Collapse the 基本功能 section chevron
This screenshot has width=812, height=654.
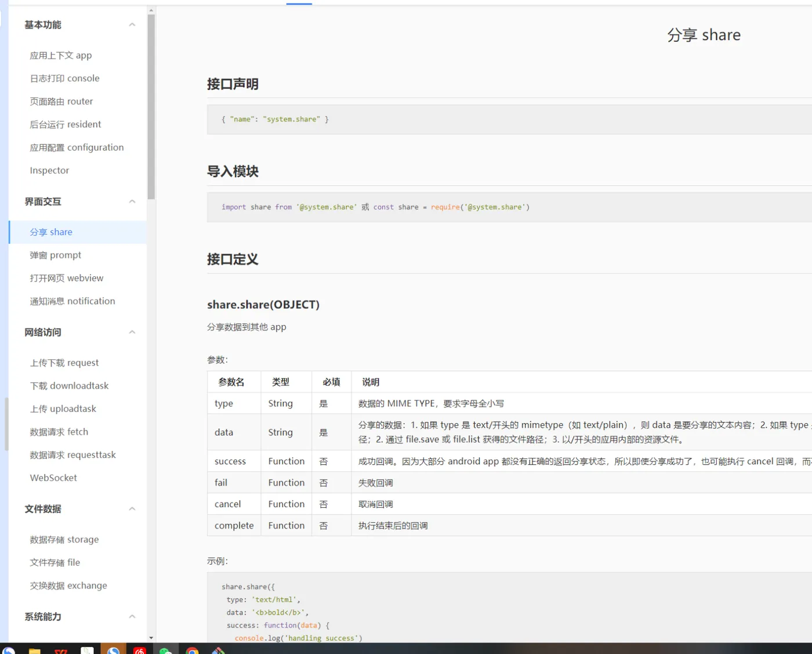132,24
